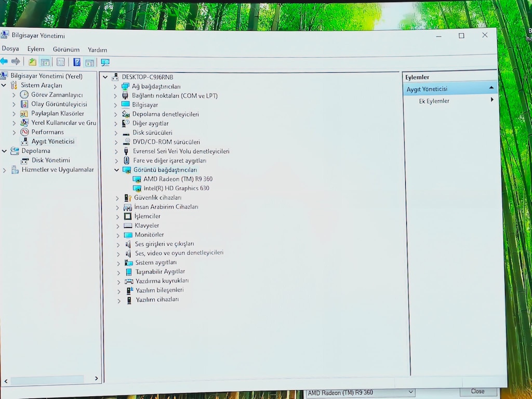532x399 pixels.
Task: Select Yazılım bileşenleri category
Action: click(159, 290)
